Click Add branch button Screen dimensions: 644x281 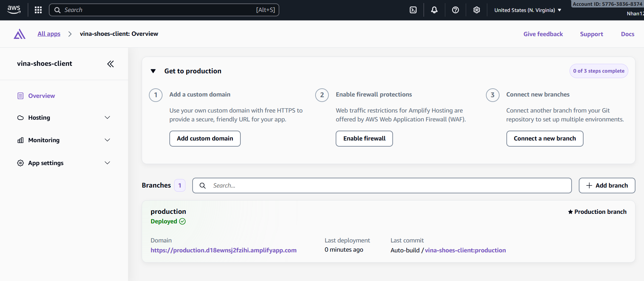(x=607, y=186)
